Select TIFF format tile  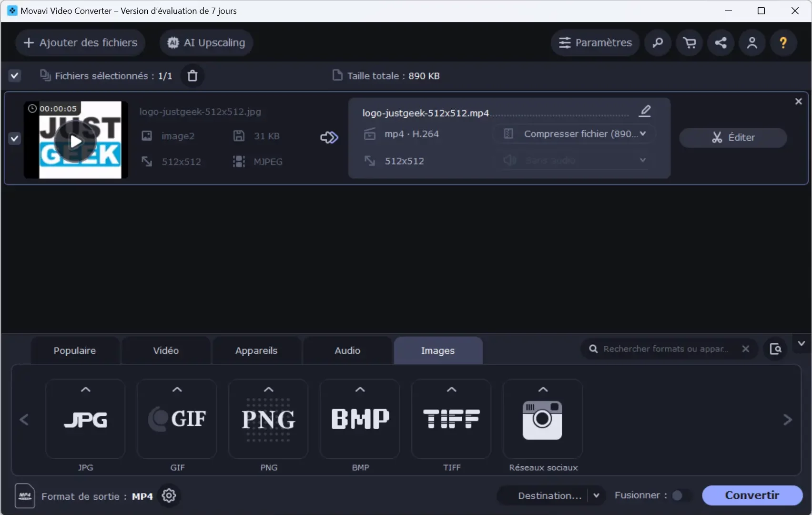pyautogui.click(x=451, y=419)
